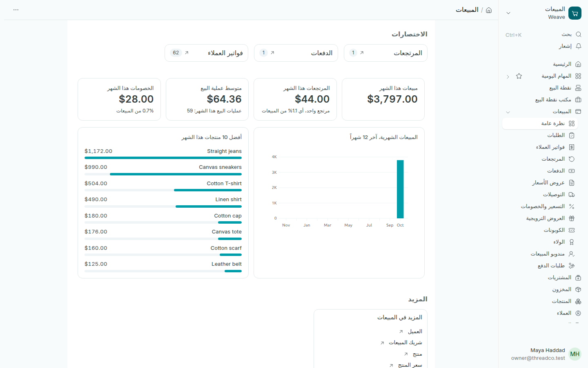Open the فواتير العملاء shortcut with 62 badge
The height and width of the screenshot is (368, 588).
(x=206, y=53)
